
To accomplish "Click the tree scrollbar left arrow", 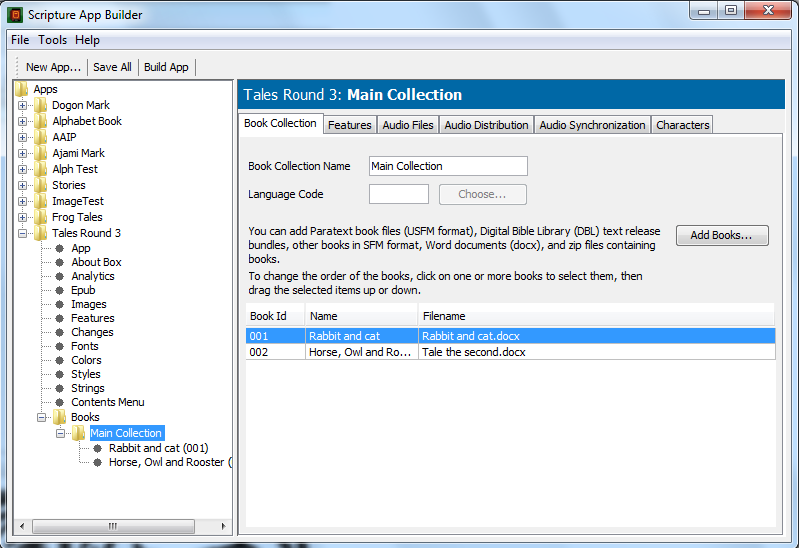I will point(21,526).
